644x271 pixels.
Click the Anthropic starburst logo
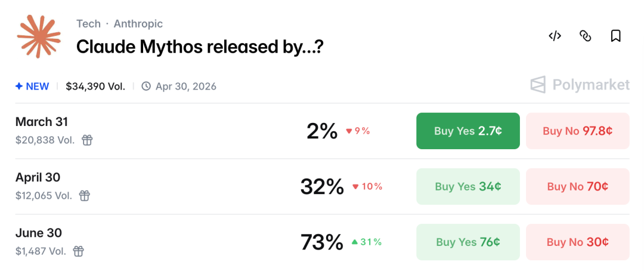39,36
